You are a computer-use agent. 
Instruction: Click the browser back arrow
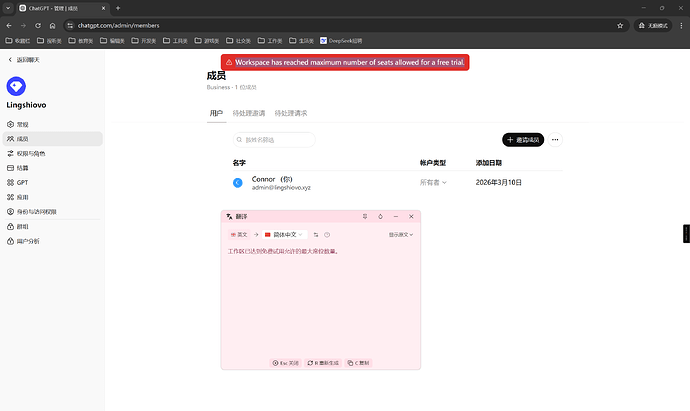tap(9, 26)
